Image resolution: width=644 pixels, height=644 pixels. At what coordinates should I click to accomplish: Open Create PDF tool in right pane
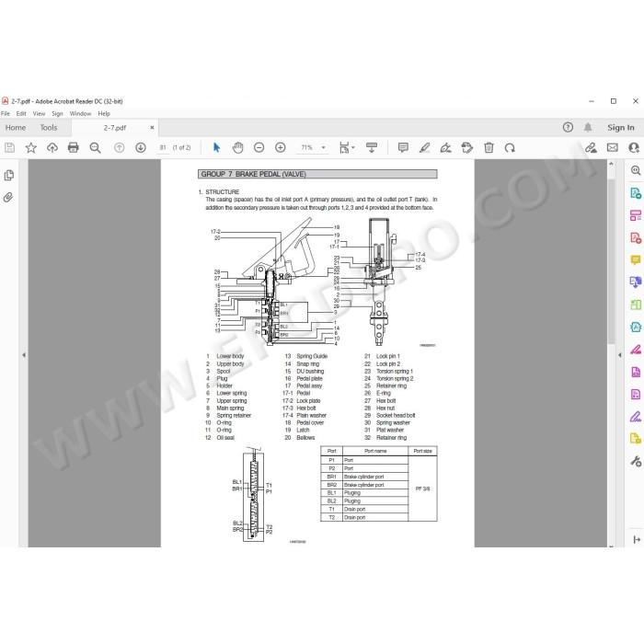point(636,237)
